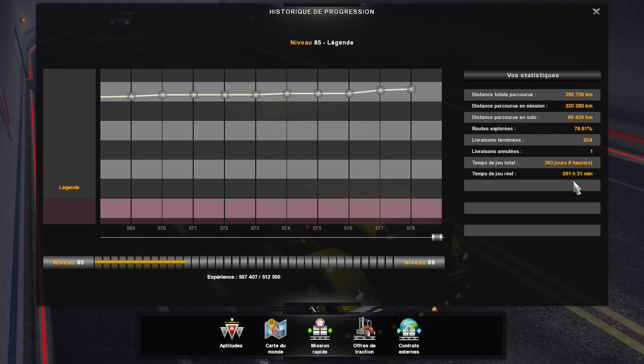Select the graph point for day 570
Image resolution: width=644 pixels, height=364 pixels.
tap(163, 94)
